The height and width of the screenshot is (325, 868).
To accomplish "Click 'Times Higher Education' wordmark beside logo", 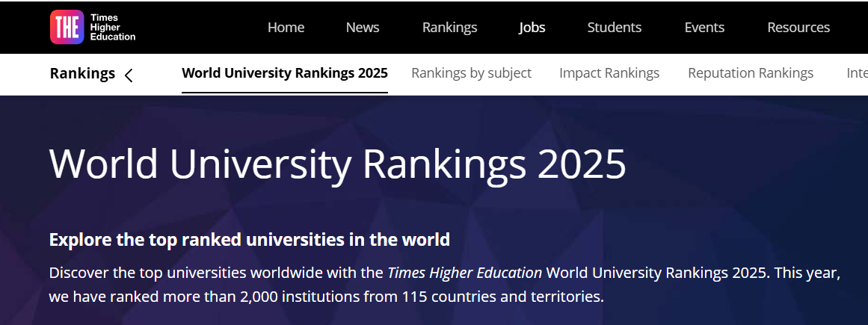I will click(112, 27).
